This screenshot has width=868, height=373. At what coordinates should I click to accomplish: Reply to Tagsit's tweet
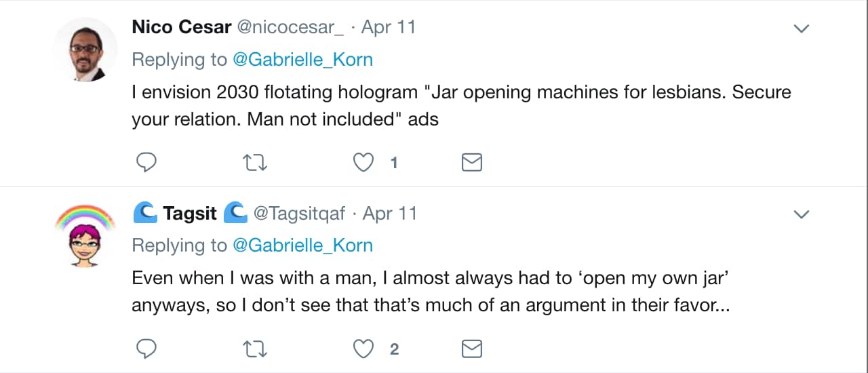click(x=147, y=349)
